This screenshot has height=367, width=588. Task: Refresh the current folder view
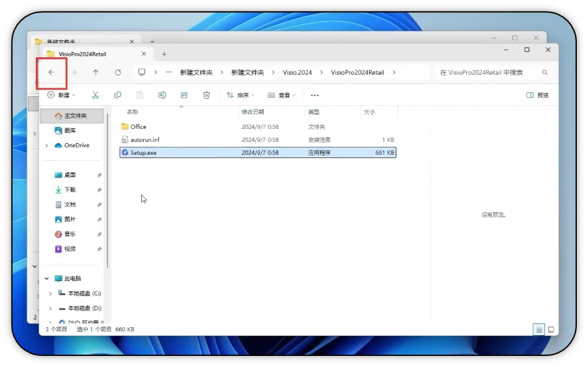(x=118, y=72)
